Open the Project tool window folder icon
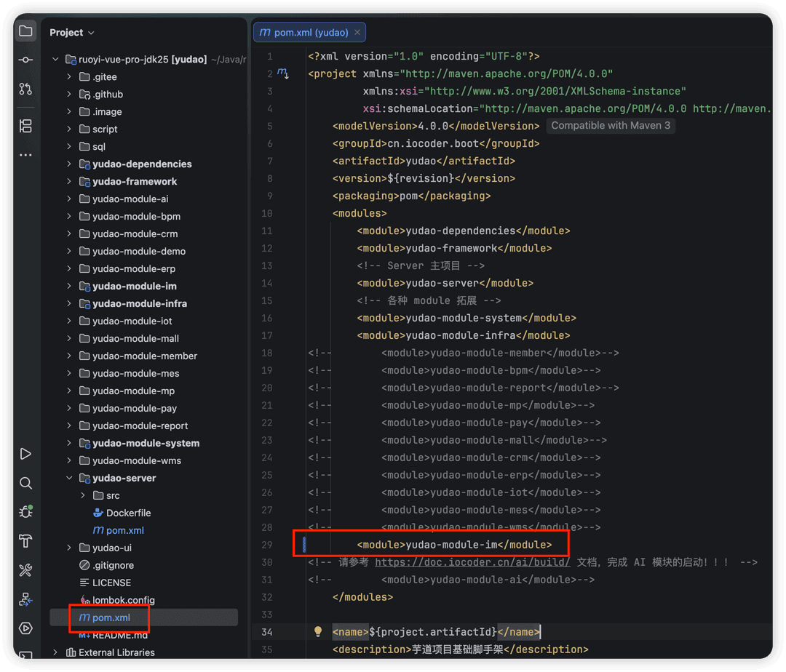The height and width of the screenshot is (672, 786). coord(25,31)
